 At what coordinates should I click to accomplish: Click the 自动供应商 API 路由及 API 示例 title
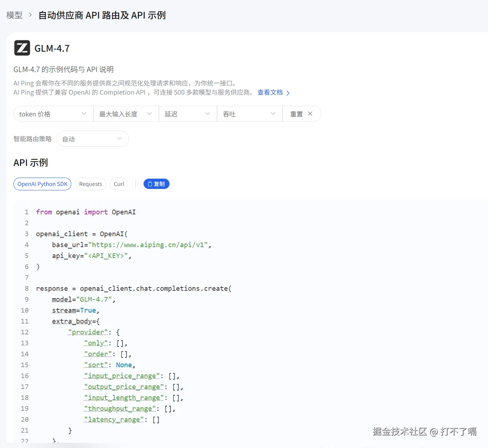102,15
